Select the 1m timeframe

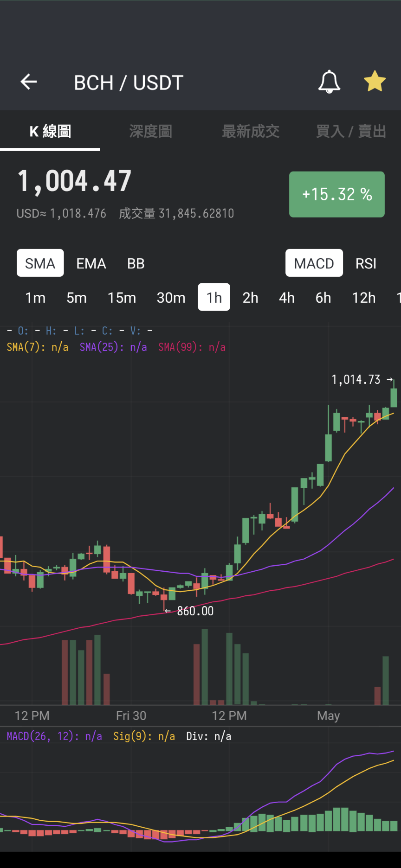click(35, 297)
